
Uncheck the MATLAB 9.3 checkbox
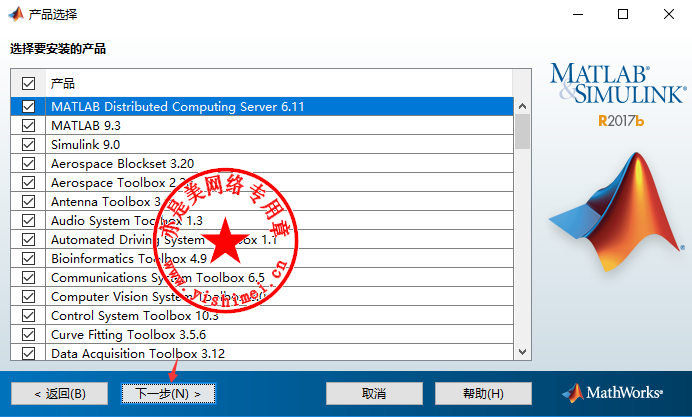click(28, 125)
